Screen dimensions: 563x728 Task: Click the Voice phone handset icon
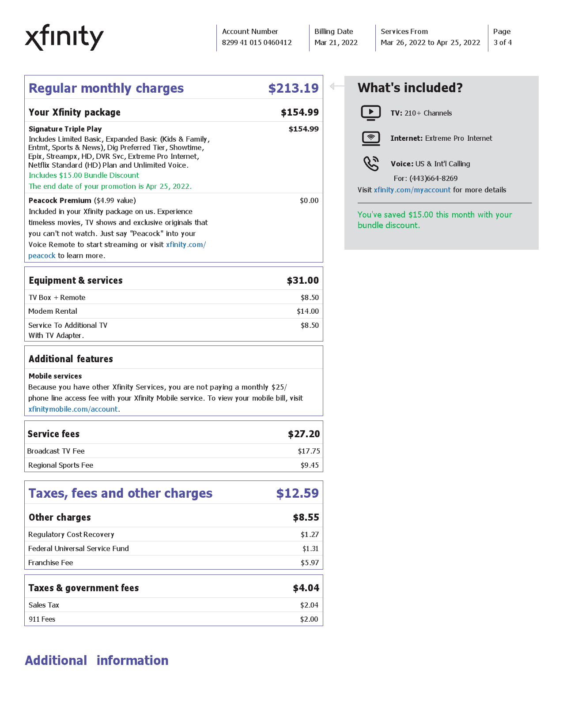coord(371,163)
